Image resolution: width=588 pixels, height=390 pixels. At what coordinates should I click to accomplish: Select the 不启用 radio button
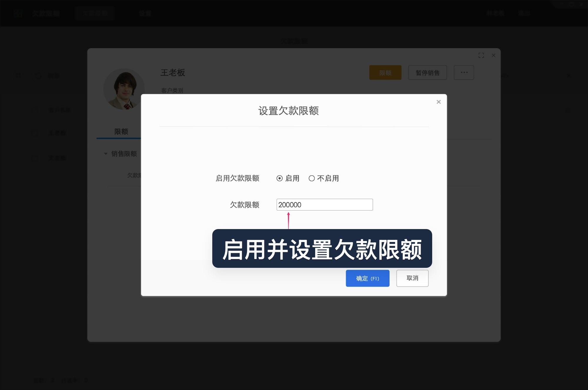coord(312,178)
